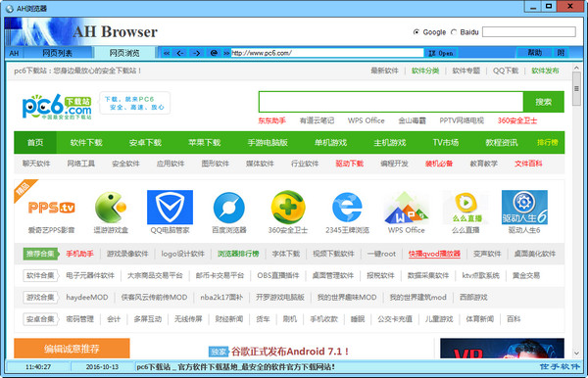Open the 安卓下载 navigation tab
This screenshot has width=588, height=378.
tap(145, 142)
